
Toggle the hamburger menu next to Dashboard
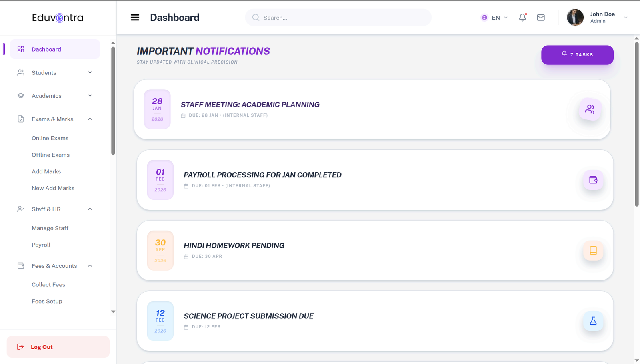tap(135, 17)
